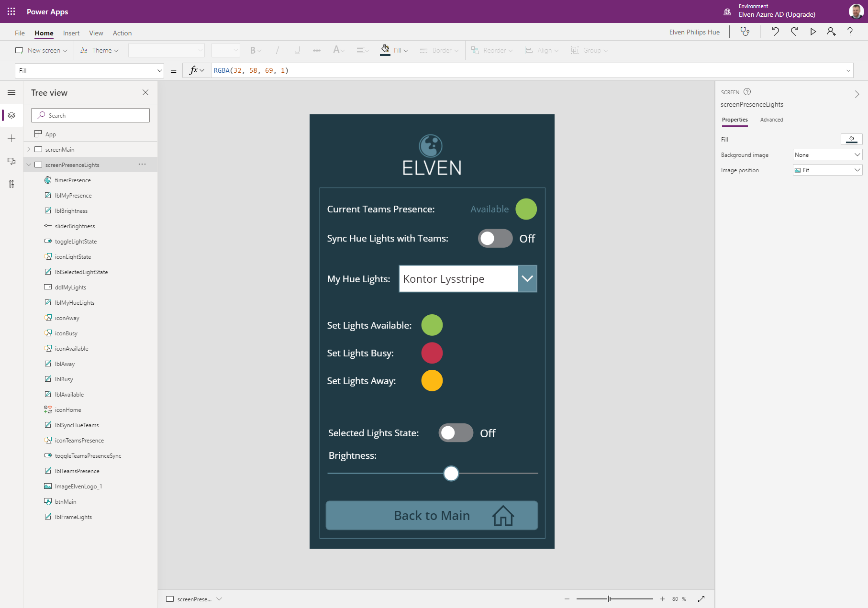
Task: Click the red Set Lights Busy circle
Action: [432, 353]
